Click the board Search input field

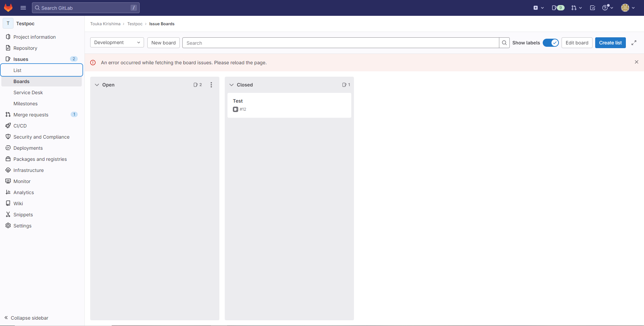[341, 43]
